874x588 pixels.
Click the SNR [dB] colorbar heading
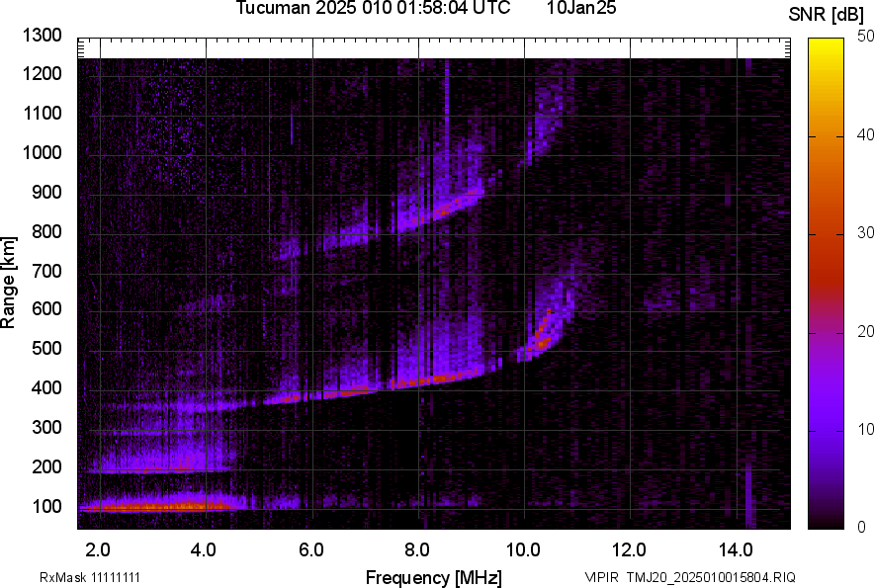coord(827,15)
